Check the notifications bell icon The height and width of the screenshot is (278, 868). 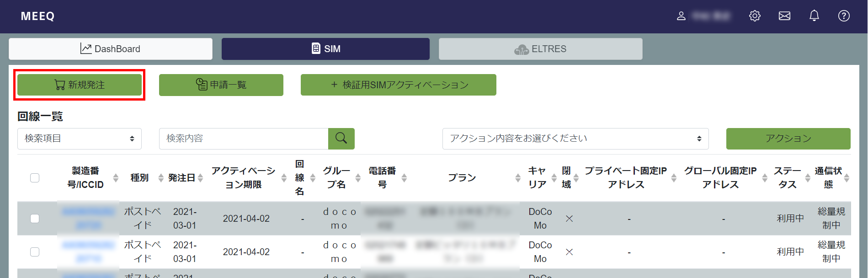pos(814,16)
